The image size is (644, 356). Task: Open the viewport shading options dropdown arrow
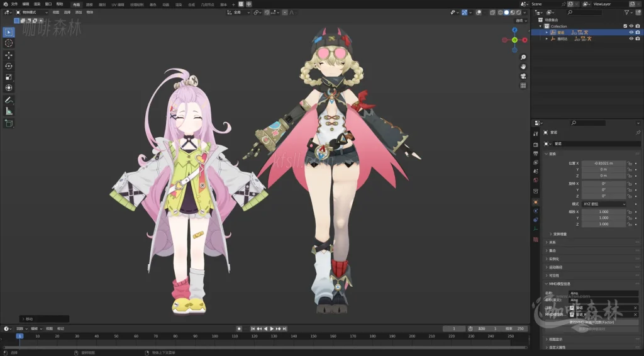[x=525, y=13]
